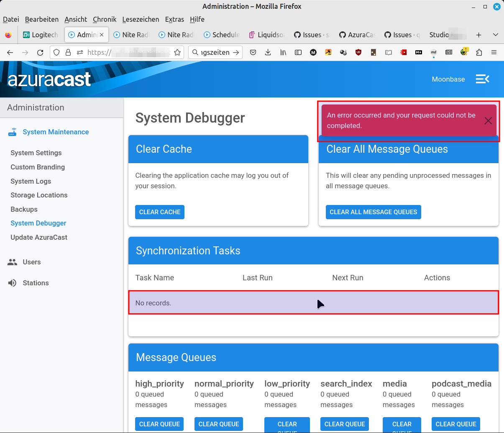This screenshot has width=504, height=433.
Task: Open the Firefox application hamburger menu
Action: (x=494, y=52)
